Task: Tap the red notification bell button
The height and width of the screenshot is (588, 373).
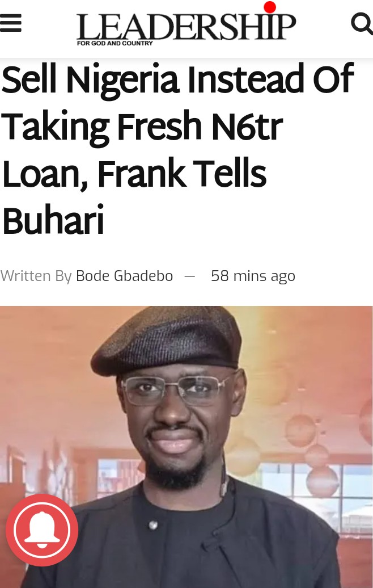Action: (42, 530)
